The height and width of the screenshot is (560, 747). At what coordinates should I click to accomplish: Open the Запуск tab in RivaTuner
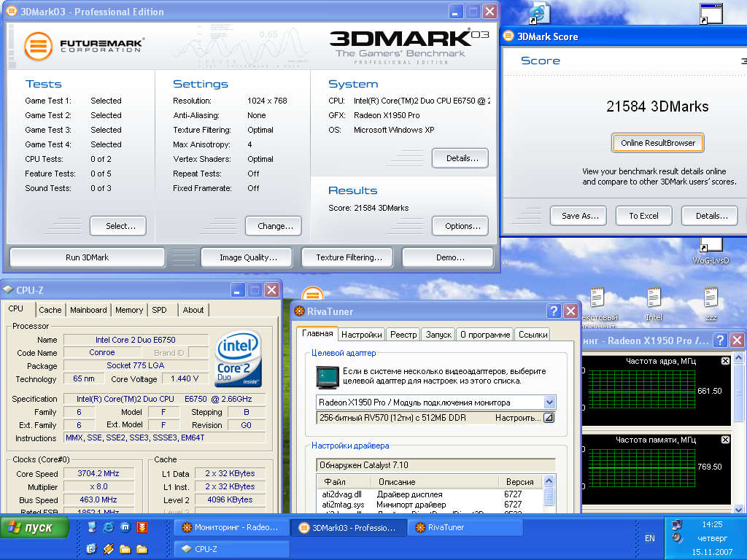438,335
